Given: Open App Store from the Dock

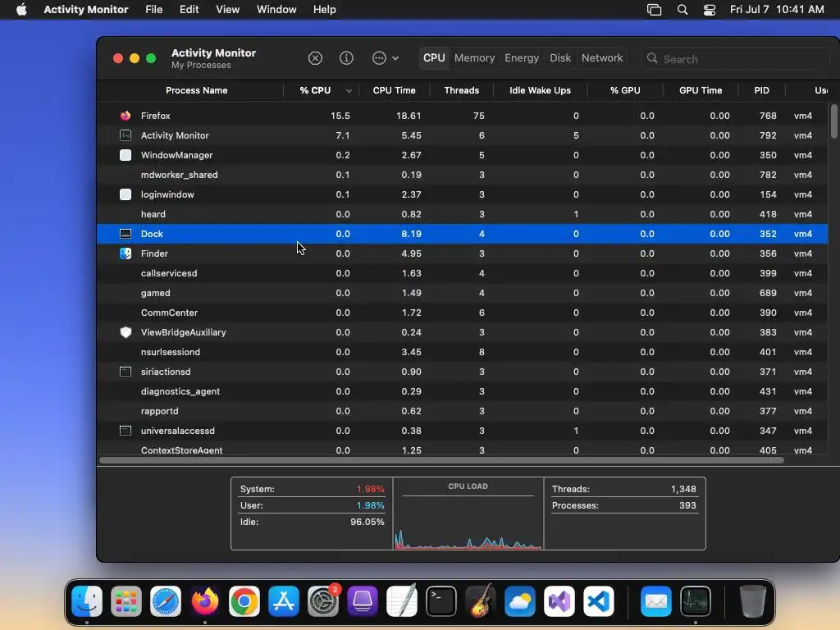Looking at the screenshot, I should click(283, 601).
